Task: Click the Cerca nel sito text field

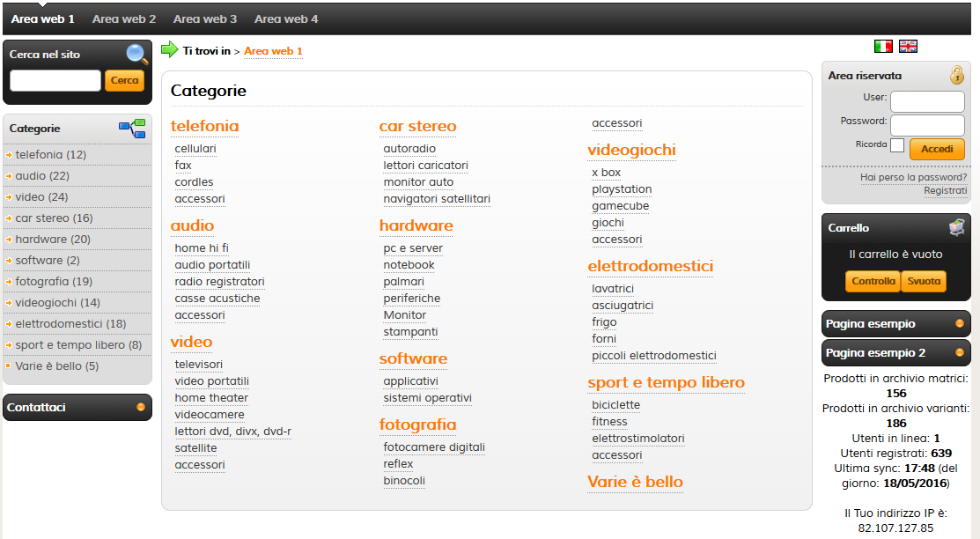Action: pos(55,81)
